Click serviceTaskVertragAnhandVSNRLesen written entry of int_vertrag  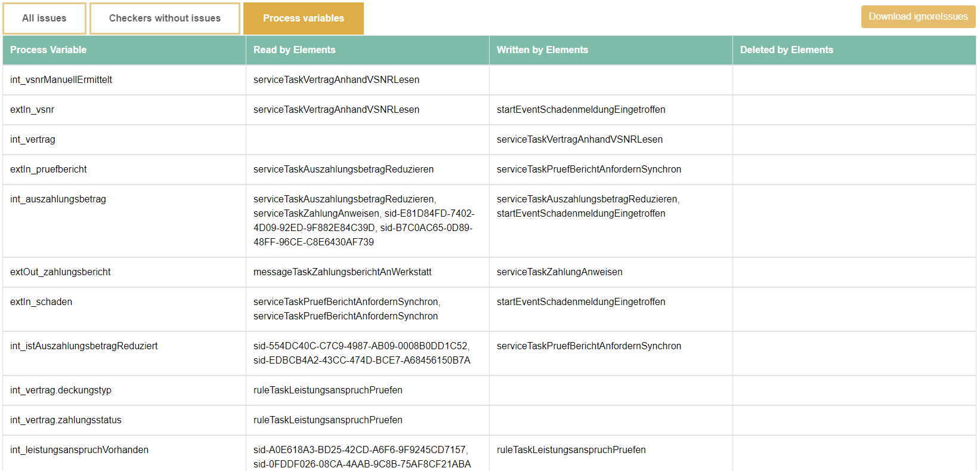[580, 140]
